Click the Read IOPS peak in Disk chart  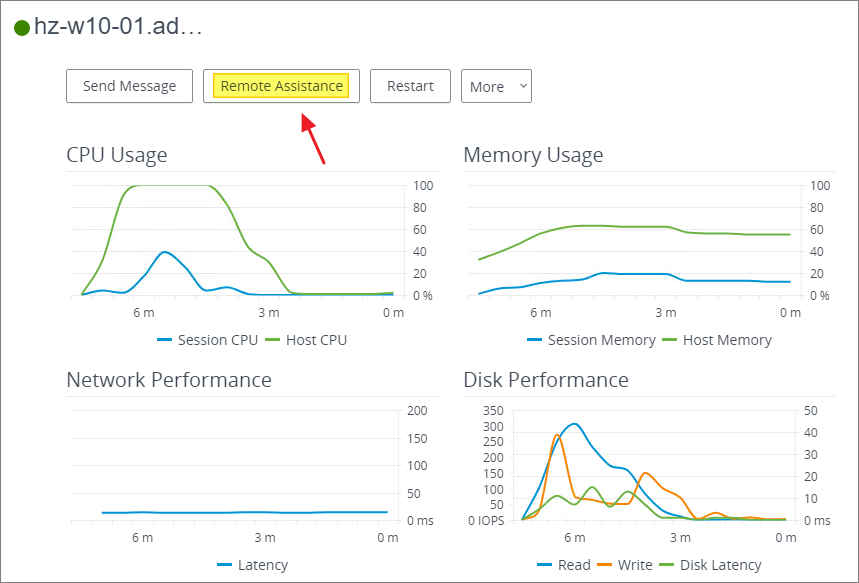573,423
